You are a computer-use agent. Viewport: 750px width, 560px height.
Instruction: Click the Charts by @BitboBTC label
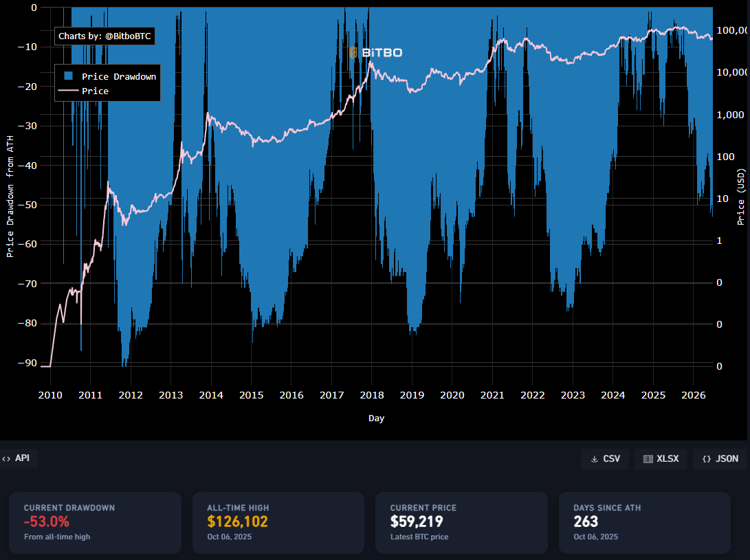[104, 36]
